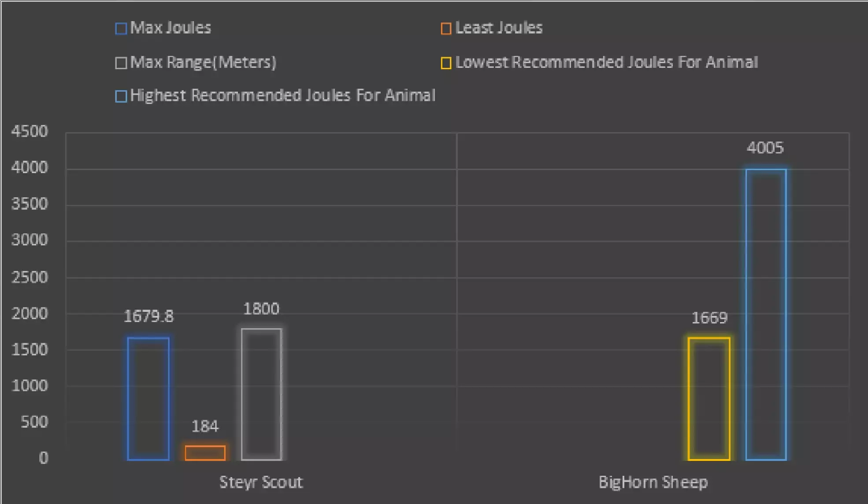
Task: Select Lowest Recommended Joules For Animal label
Action: tap(606, 62)
